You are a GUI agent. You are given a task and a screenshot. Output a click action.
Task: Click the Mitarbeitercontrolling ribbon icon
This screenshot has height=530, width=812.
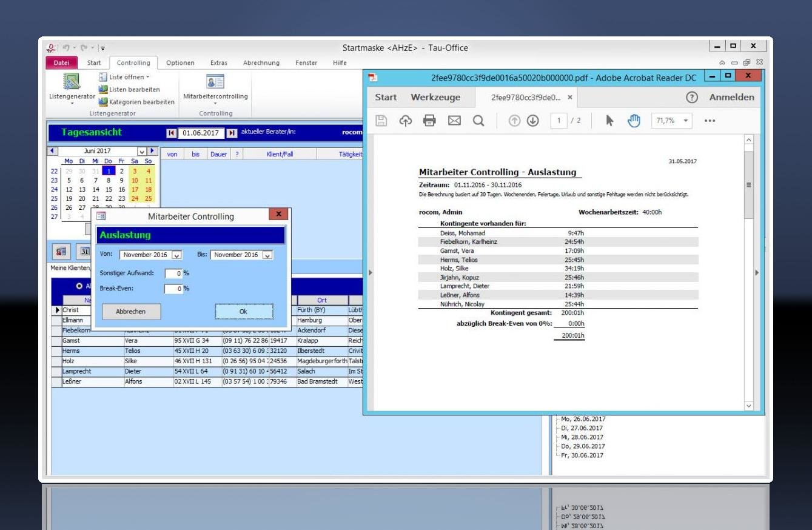pos(215,82)
